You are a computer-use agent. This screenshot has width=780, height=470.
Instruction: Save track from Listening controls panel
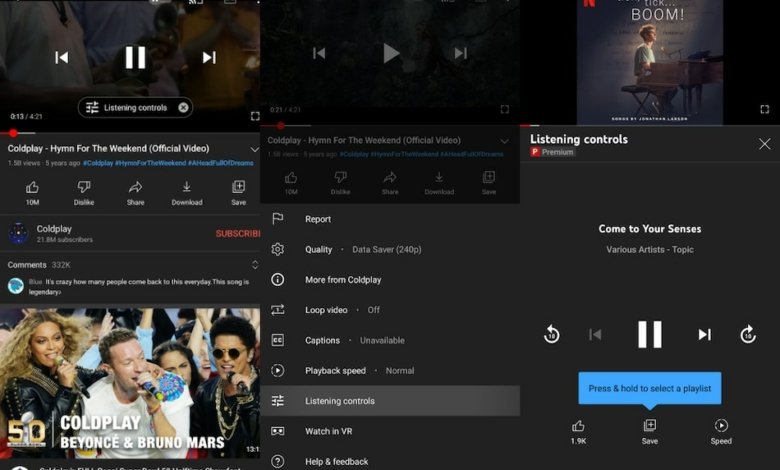[x=650, y=432]
